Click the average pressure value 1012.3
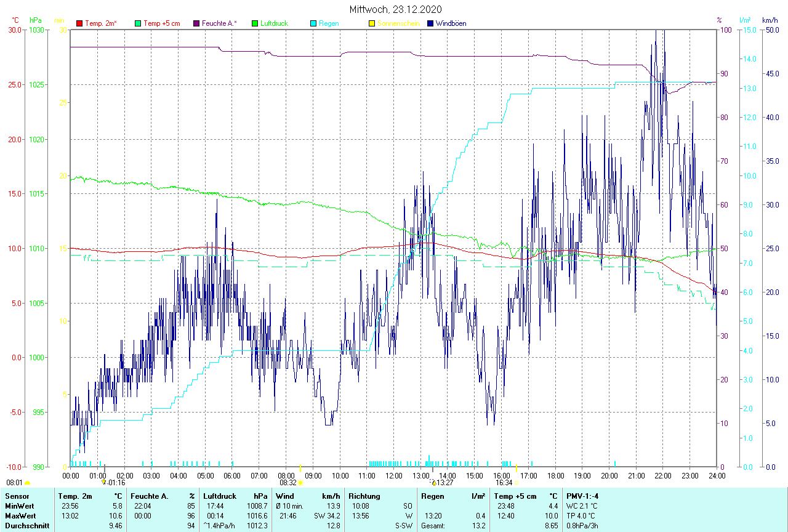Screen dimensions: 788x532 [x=257, y=525]
